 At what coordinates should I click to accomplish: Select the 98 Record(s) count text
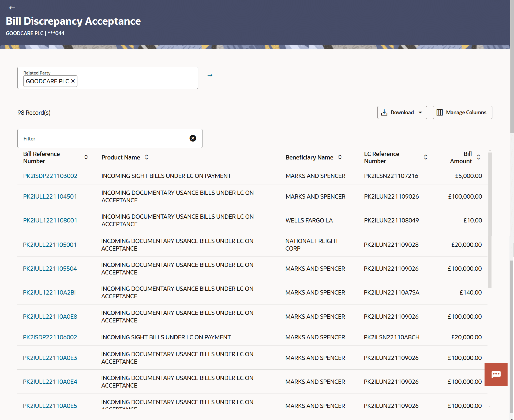(x=34, y=113)
